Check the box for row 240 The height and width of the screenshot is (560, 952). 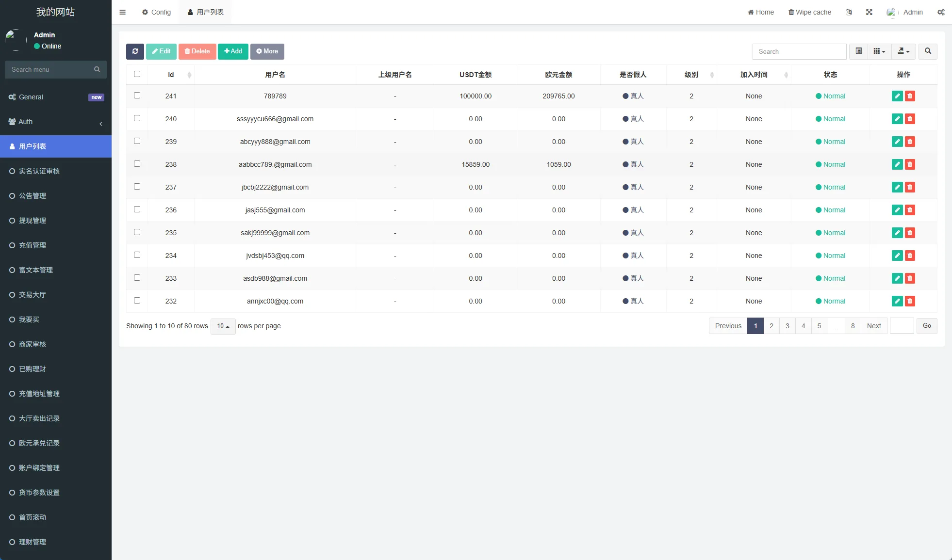[x=137, y=118]
